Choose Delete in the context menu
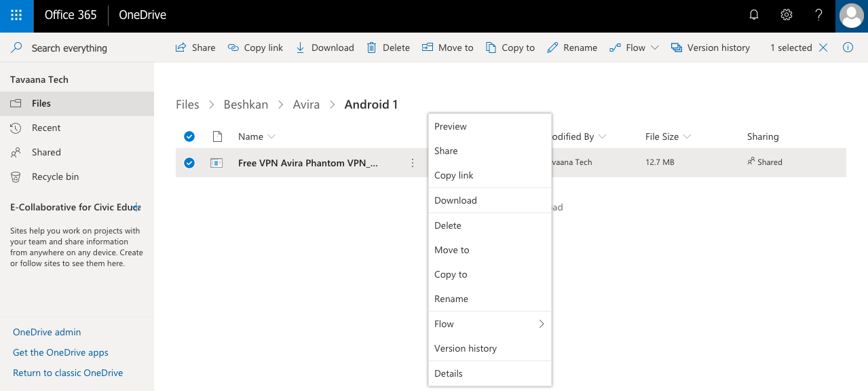Screen dimensions: 868x391 [490, 225]
